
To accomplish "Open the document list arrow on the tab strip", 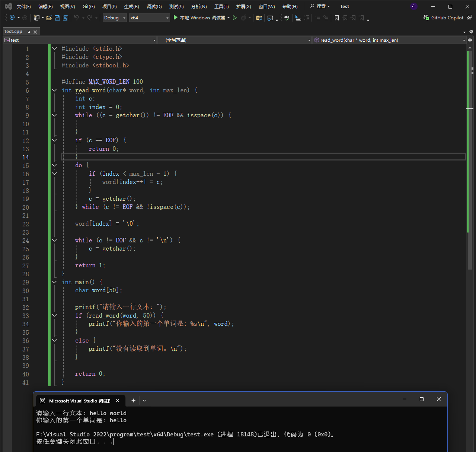I will pyautogui.click(x=464, y=32).
